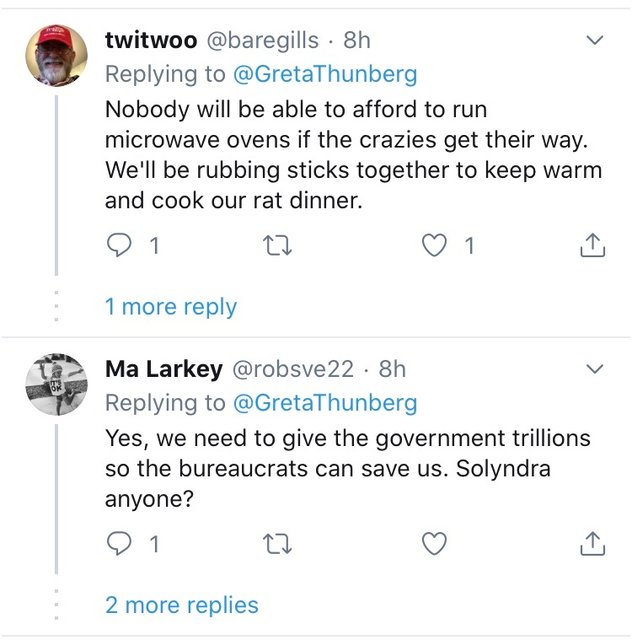The height and width of the screenshot is (640, 632).
Task: Like twitwoo's tweet
Action: [435, 245]
